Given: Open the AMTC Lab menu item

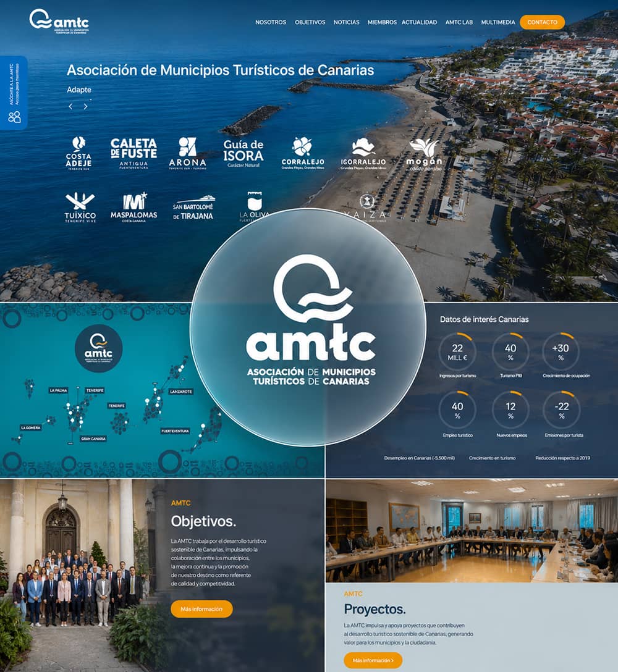Looking at the screenshot, I should pos(459,22).
